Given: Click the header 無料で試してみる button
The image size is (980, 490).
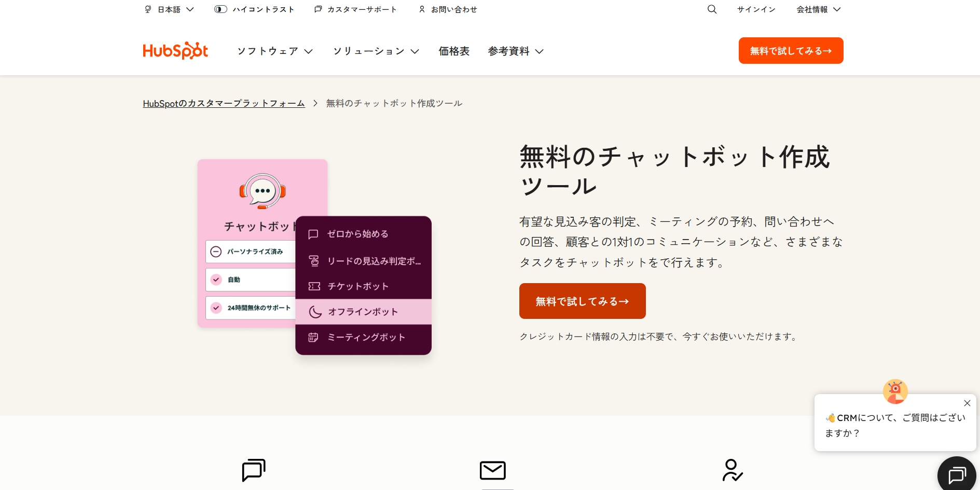Looking at the screenshot, I should [x=791, y=51].
